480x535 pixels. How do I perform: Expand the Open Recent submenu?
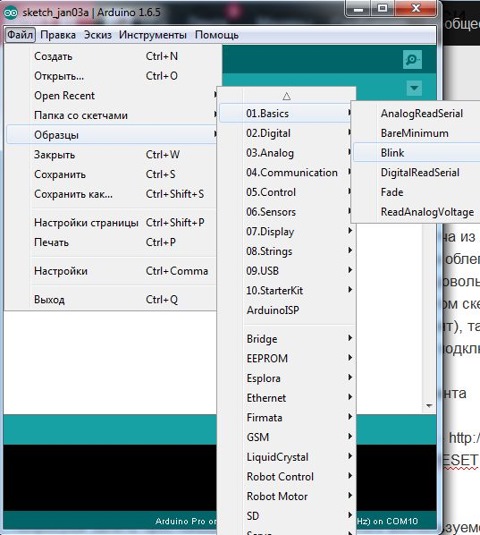[112, 96]
